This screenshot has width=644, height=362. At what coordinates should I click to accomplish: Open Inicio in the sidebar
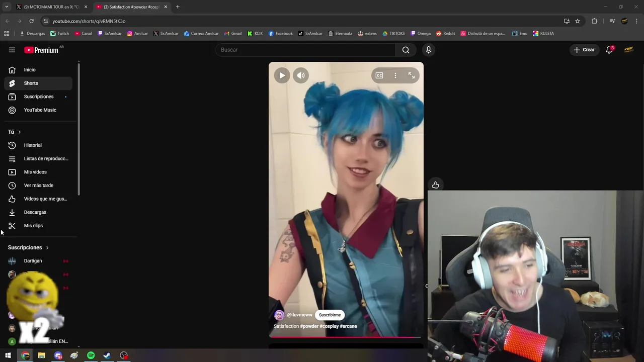point(38,70)
